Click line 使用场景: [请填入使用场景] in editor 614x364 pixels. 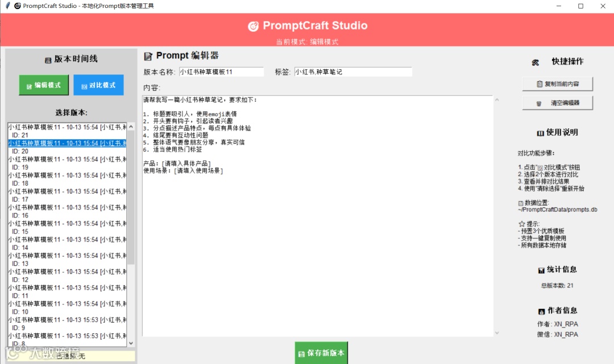(183, 171)
